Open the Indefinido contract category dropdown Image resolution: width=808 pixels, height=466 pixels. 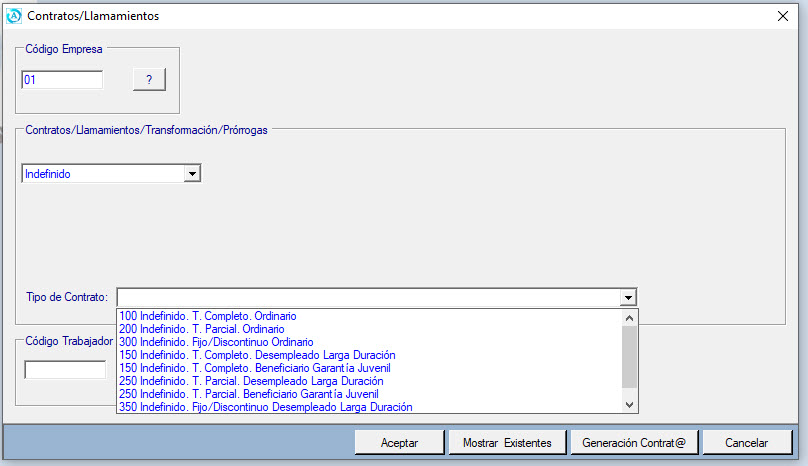[192, 174]
